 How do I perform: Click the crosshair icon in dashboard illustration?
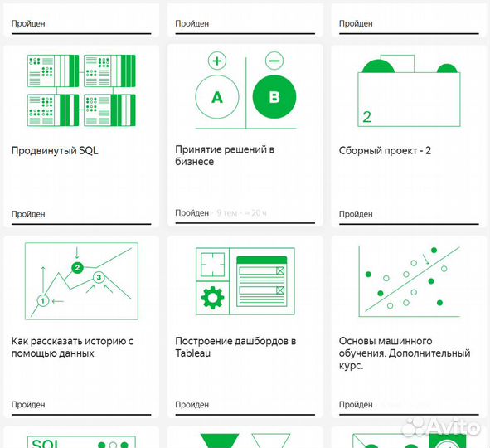212,265
